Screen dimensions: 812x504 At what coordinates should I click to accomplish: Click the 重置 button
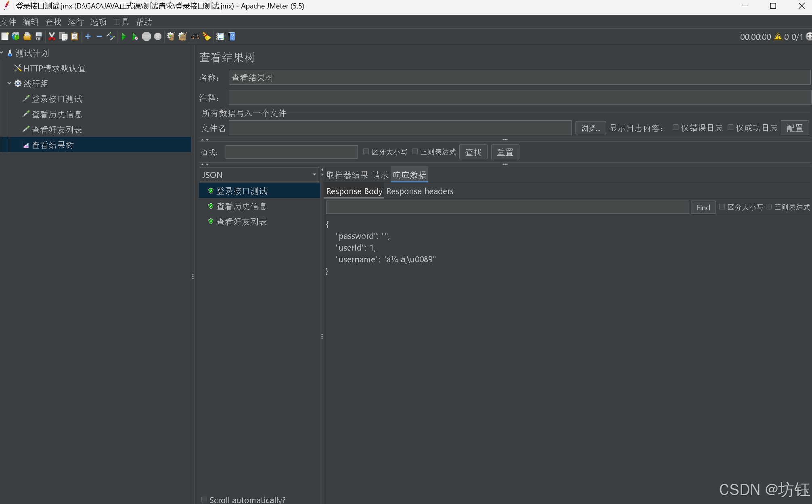(x=505, y=152)
